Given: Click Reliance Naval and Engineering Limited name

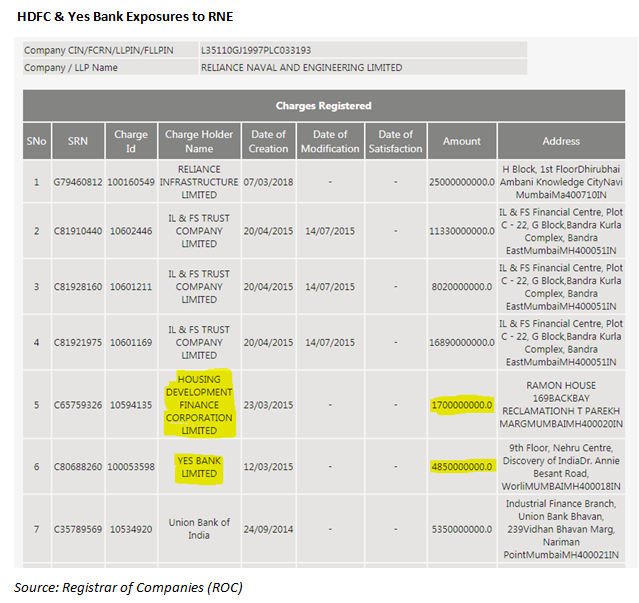Looking at the screenshot, I should (301, 68).
